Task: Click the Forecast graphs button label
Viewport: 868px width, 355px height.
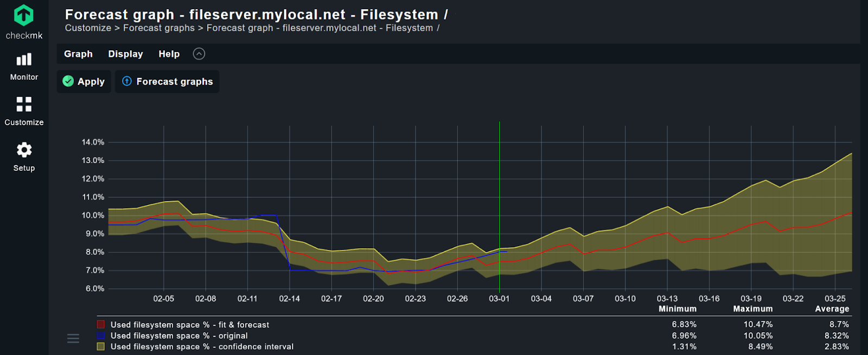Action: coord(174,81)
